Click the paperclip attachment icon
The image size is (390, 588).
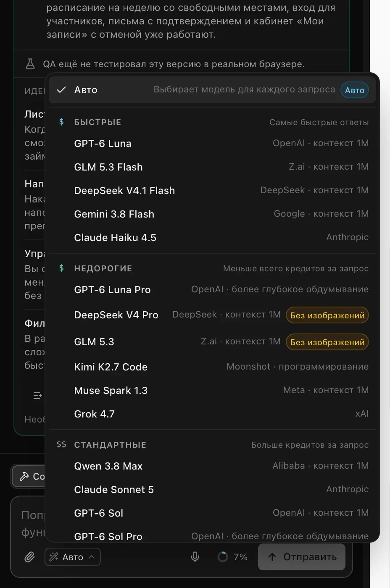(x=29, y=557)
